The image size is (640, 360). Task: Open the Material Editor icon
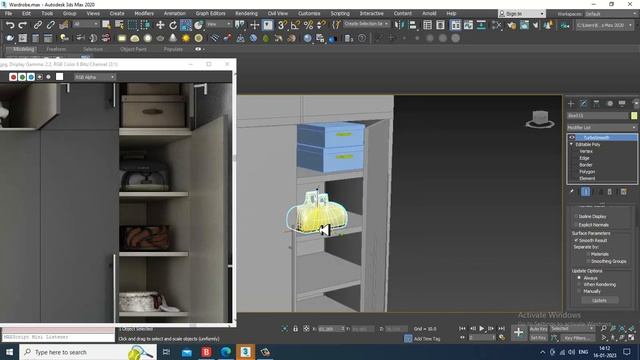[497, 25]
